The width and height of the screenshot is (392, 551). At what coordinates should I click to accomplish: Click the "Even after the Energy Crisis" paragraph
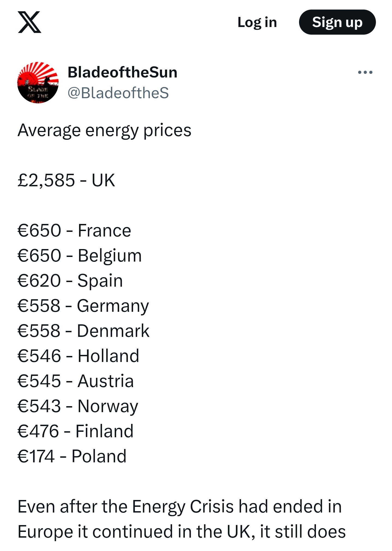(x=181, y=519)
